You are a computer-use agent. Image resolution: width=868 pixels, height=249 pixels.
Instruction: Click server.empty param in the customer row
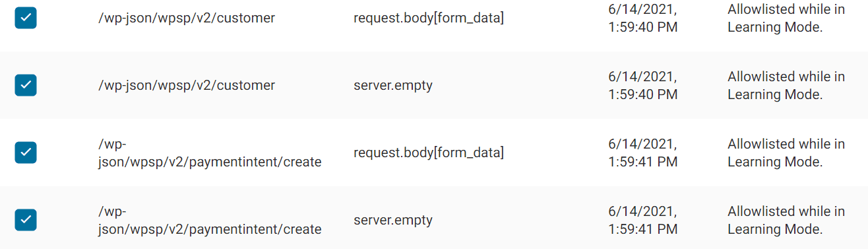point(393,85)
